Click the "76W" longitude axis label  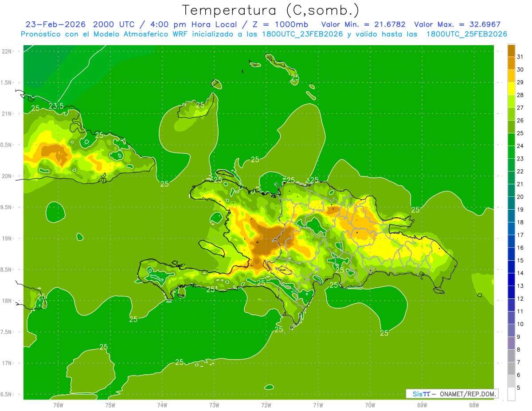pyautogui.click(x=58, y=405)
